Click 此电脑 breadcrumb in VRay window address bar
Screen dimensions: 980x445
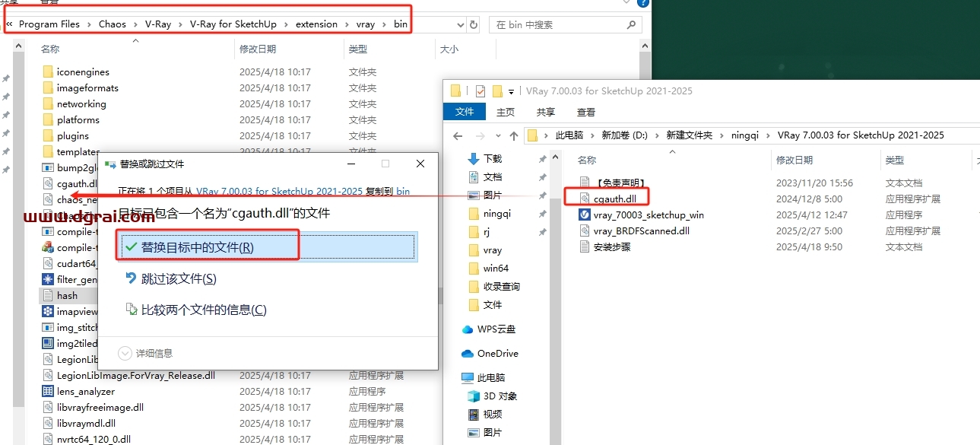pyautogui.click(x=569, y=135)
